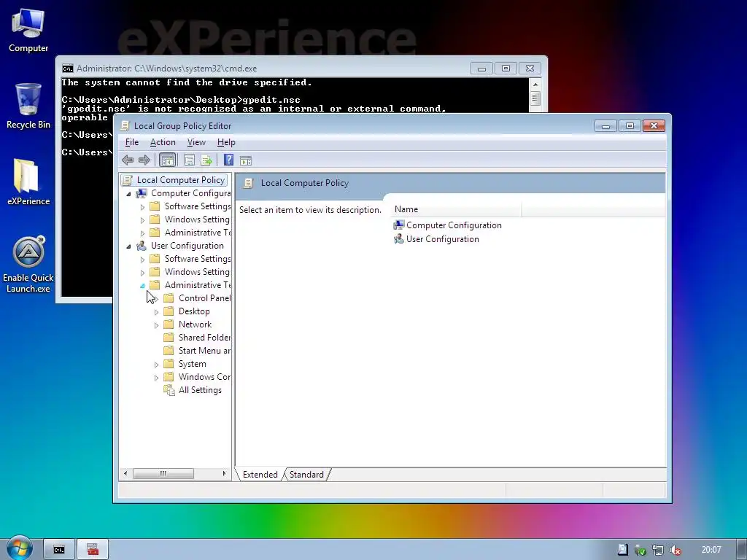Click the Export List toolbar icon
Screen dimensions: 747x560
pos(206,160)
